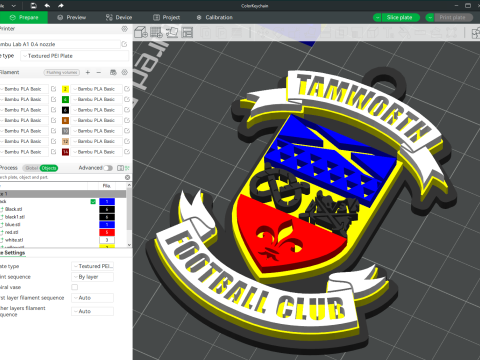
Task: Add a filament with plus icon
Action: [x=88, y=72]
